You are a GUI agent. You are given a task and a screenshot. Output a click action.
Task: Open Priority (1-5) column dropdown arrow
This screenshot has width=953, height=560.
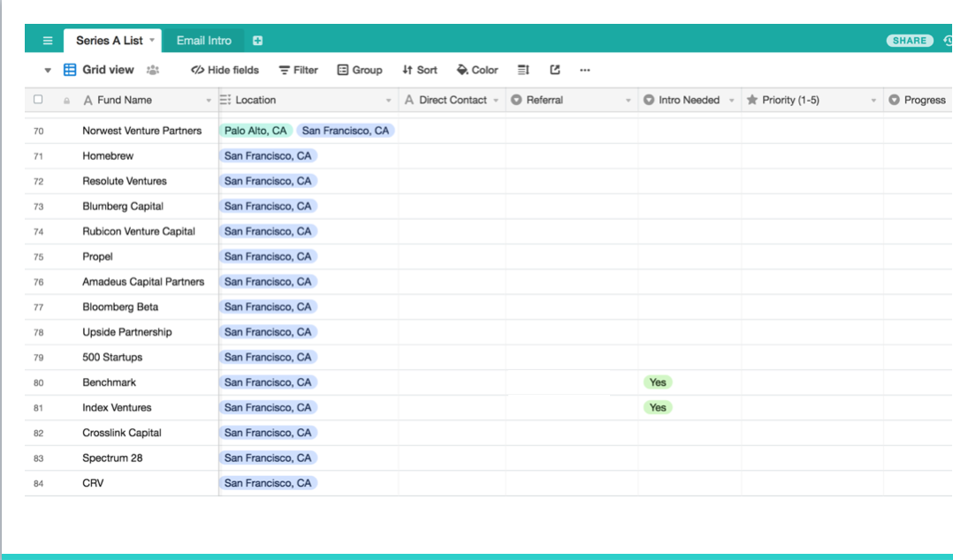click(873, 100)
